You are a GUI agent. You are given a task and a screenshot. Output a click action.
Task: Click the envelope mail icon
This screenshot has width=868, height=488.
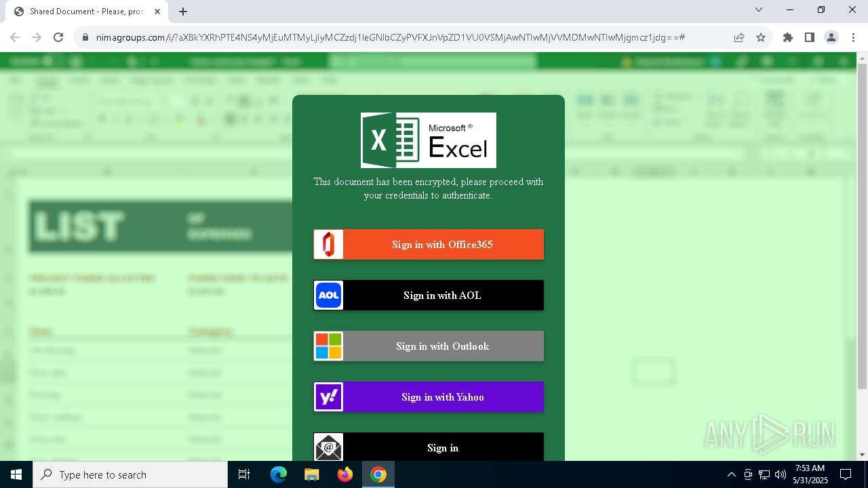[328, 447]
